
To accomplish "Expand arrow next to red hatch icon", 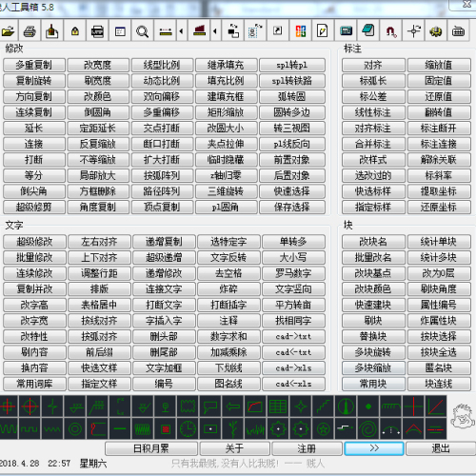I will point(215,31).
